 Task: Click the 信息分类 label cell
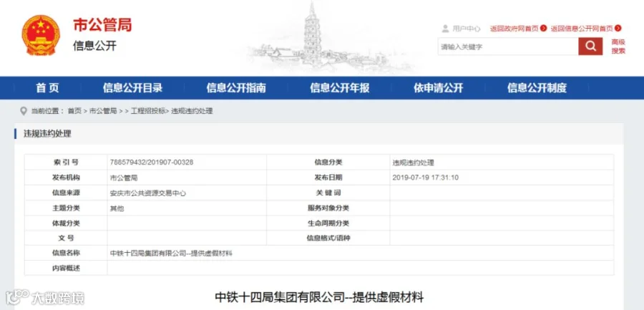pos(328,162)
